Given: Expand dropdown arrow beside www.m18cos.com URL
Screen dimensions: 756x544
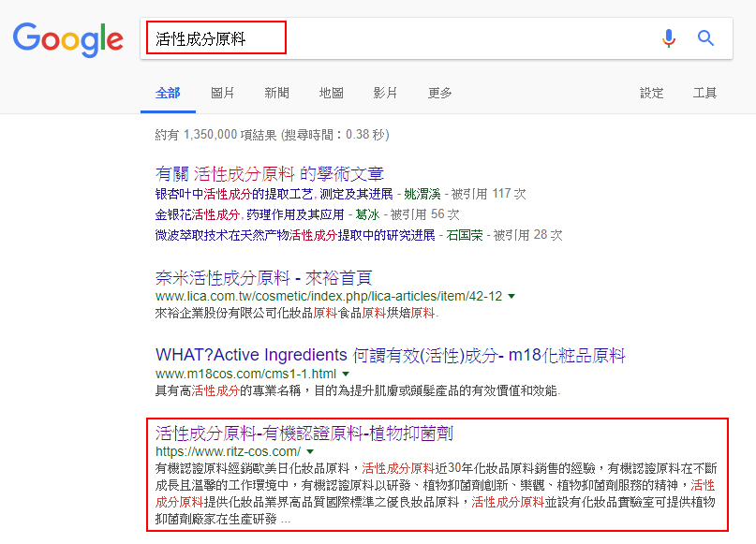Looking at the screenshot, I should [x=346, y=374].
